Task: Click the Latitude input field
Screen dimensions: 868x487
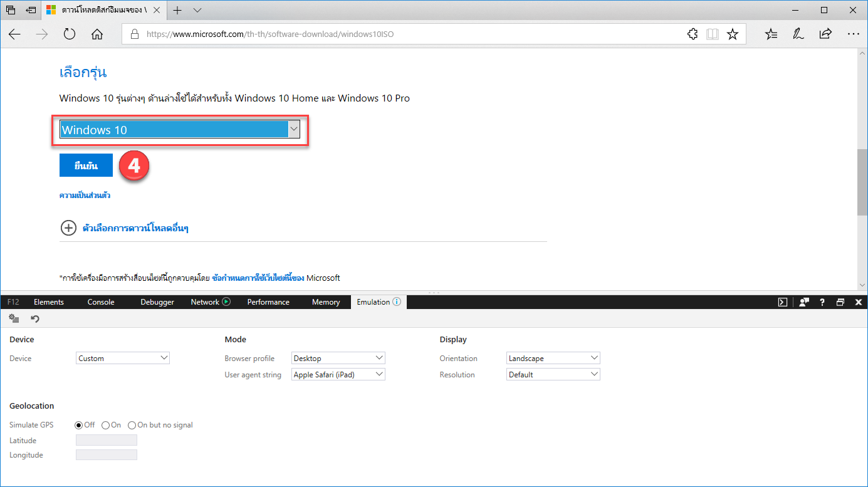Action: point(107,440)
